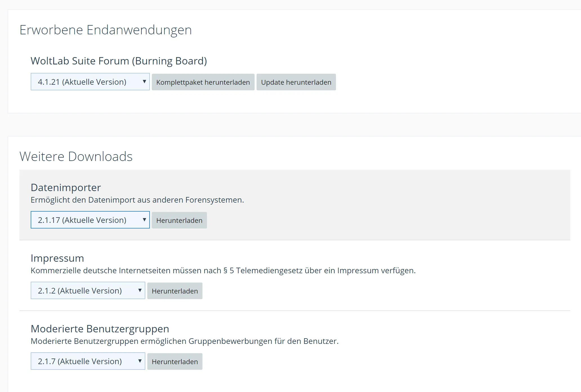
Task: Click Komplettpaket herunterladen button
Action: coord(203,82)
